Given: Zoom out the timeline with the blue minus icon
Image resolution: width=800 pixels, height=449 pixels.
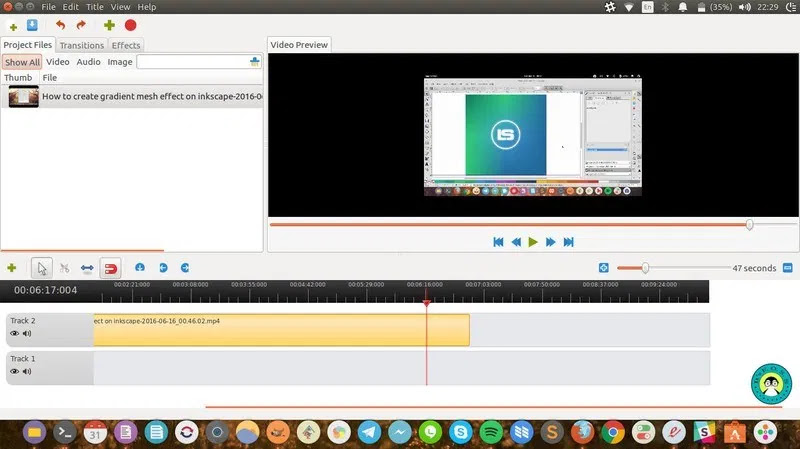Looking at the screenshot, I should coord(788,268).
